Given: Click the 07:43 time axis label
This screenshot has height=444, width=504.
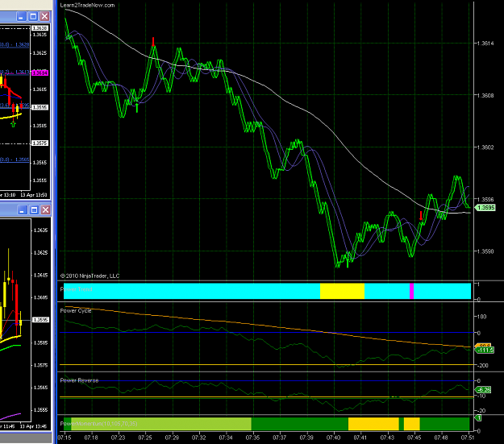Looking at the screenshot, I should pyautogui.click(x=387, y=438).
